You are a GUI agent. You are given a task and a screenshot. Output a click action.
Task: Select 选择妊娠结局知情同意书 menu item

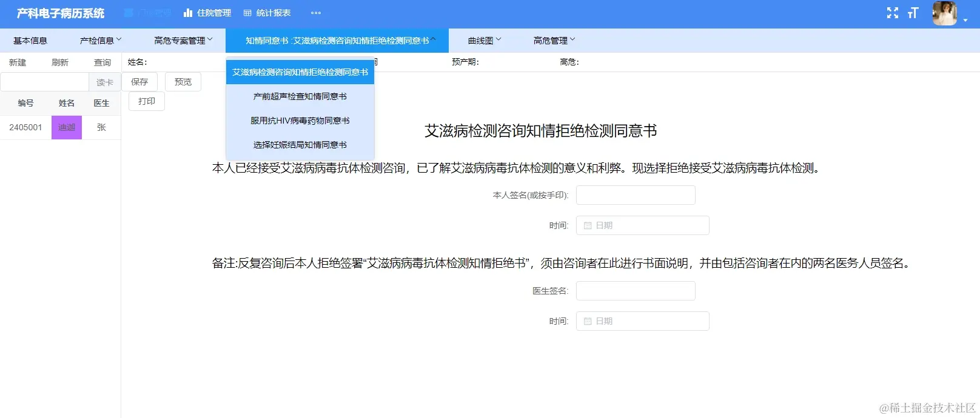(300, 145)
